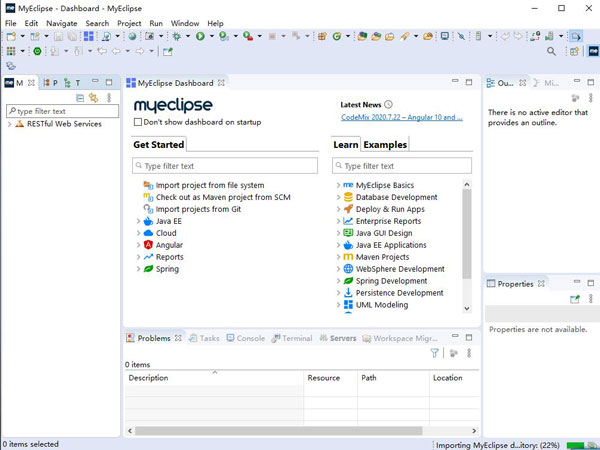
Task: Expand the Spring Development topic
Action: [337, 281]
